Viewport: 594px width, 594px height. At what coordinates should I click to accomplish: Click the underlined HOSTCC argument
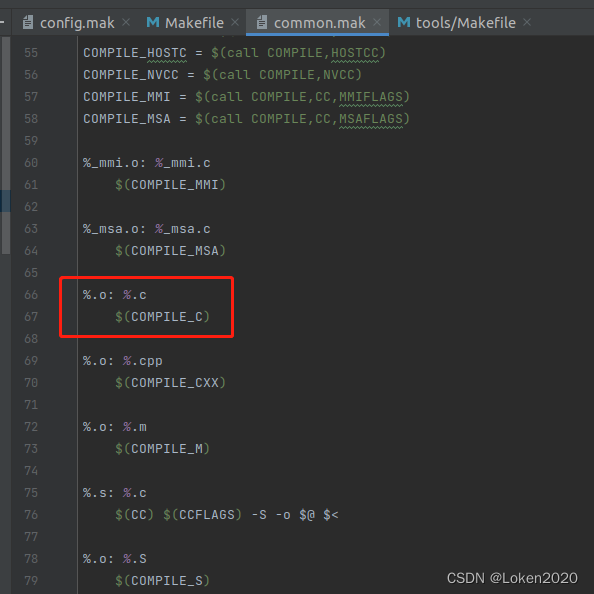click(x=355, y=53)
